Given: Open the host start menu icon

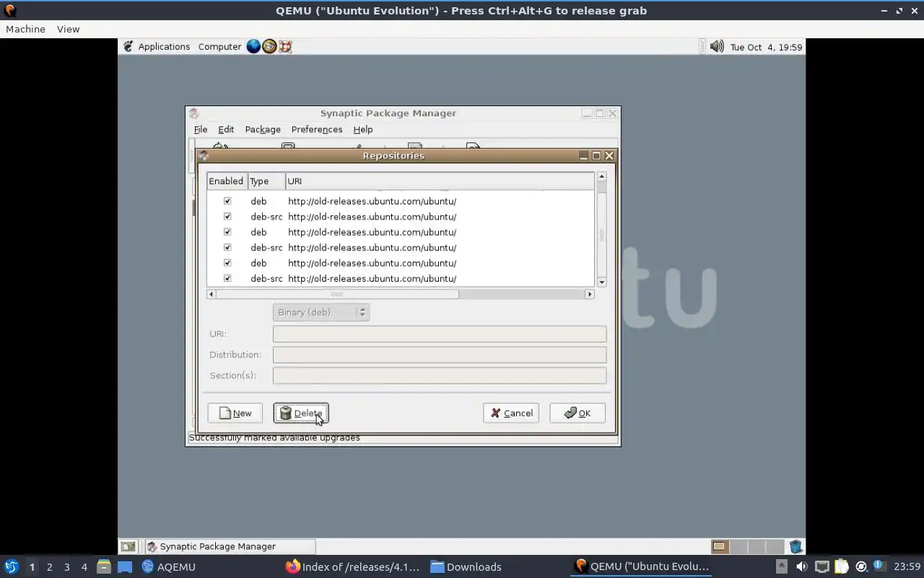Looking at the screenshot, I should pos(11,567).
